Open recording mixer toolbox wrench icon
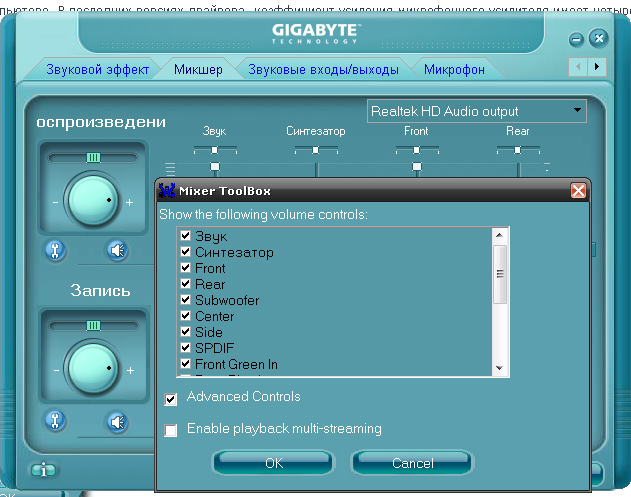The height and width of the screenshot is (497, 631). click(x=55, y=421)
